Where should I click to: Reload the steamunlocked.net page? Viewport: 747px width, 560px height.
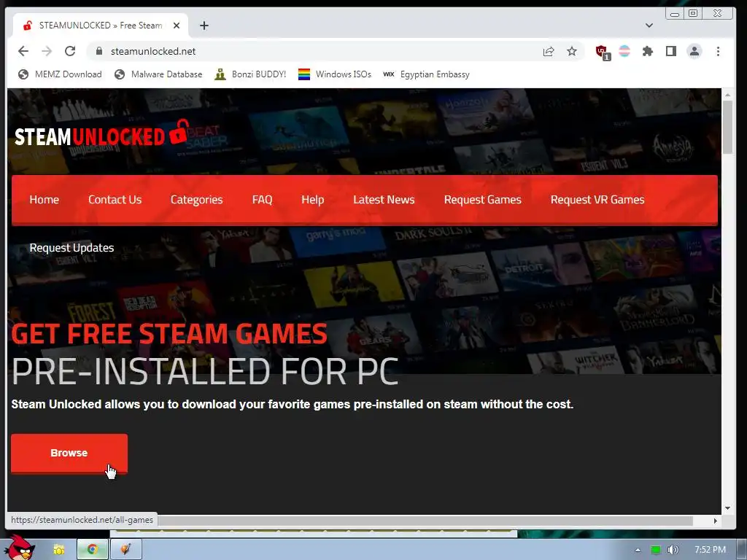pyautogui.click(x=70, y=51)
